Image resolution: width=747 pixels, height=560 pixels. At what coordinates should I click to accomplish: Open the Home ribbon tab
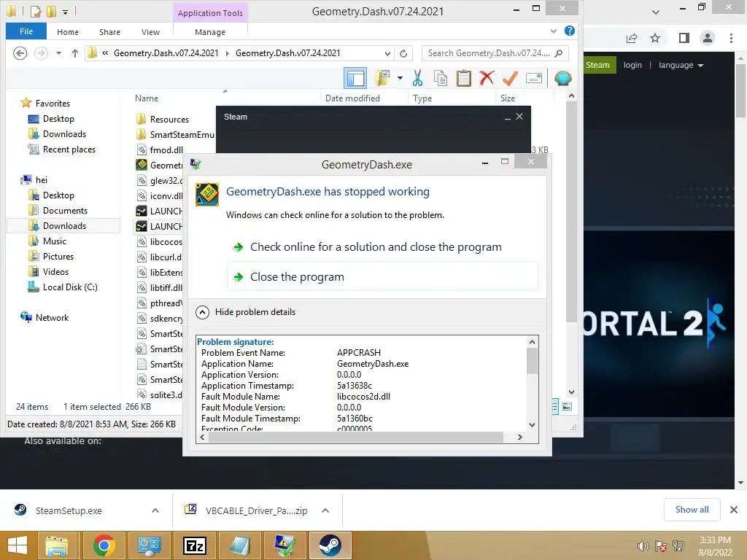tap(68, 32)
